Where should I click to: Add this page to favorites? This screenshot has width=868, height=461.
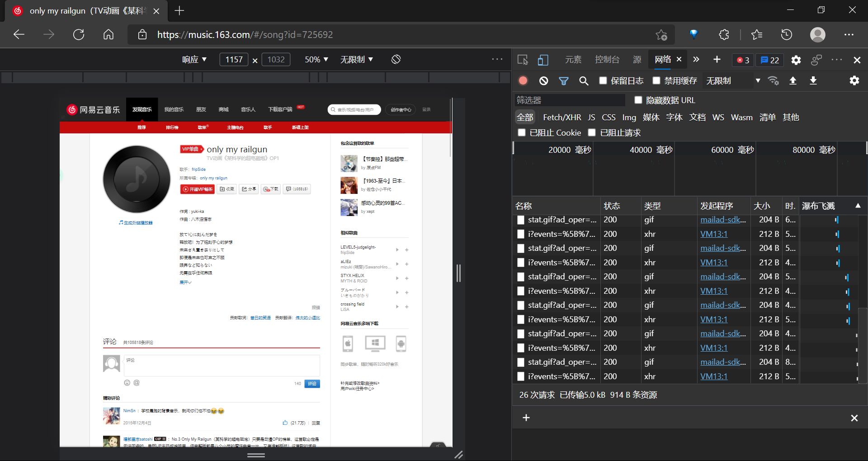tap(661, 34)
